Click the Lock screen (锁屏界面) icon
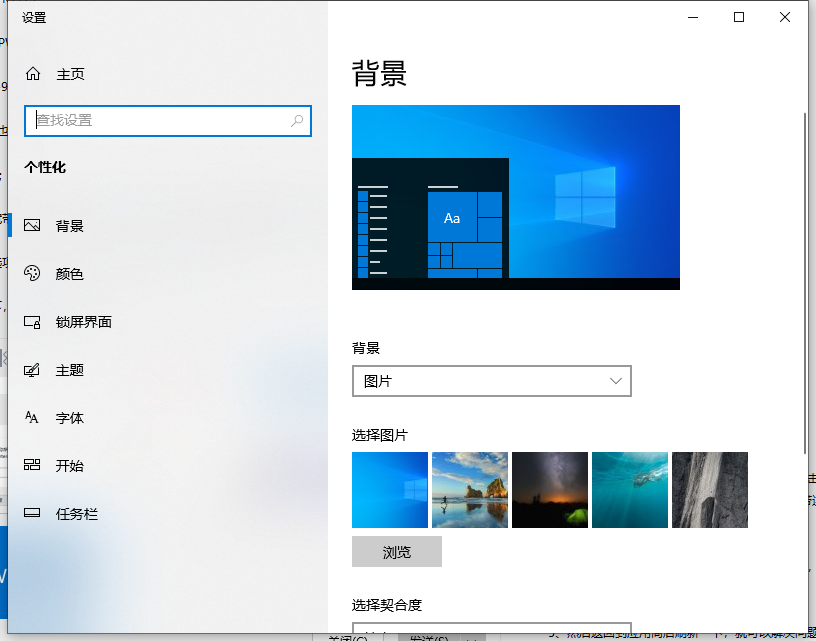The width and height of the screenshot is (816, 641). pos(32,322)
